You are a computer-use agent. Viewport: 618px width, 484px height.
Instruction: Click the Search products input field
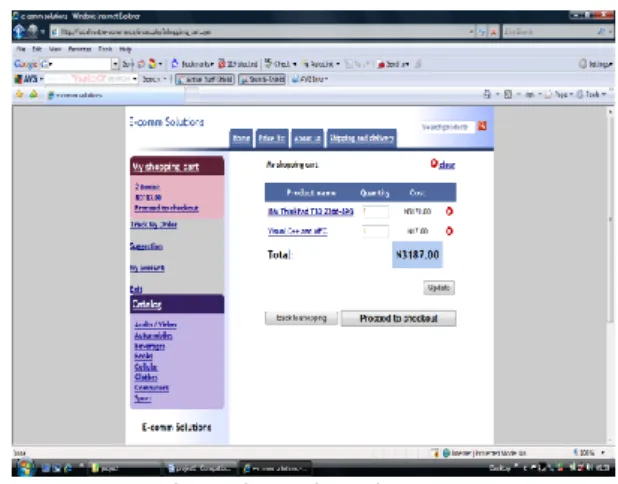[447, 127]
